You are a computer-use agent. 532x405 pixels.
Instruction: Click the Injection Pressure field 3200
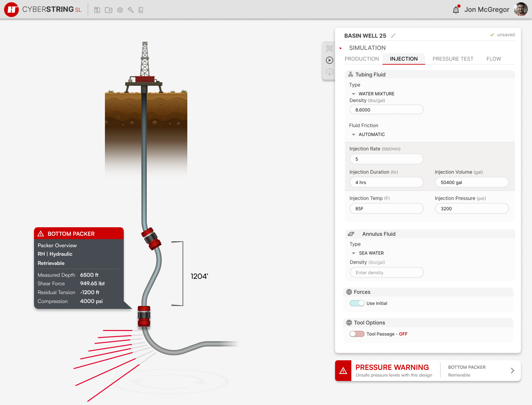point(472,208)
